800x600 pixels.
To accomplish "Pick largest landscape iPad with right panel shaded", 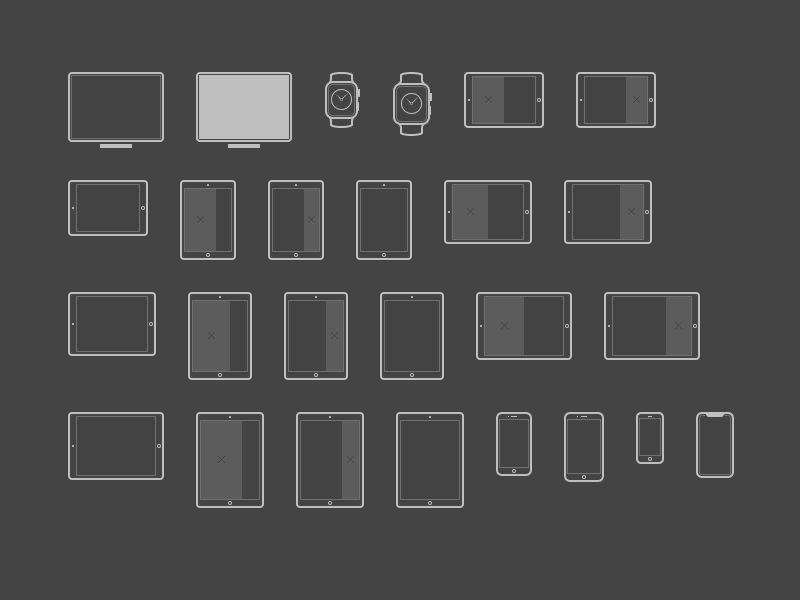I will pos(652,326).
